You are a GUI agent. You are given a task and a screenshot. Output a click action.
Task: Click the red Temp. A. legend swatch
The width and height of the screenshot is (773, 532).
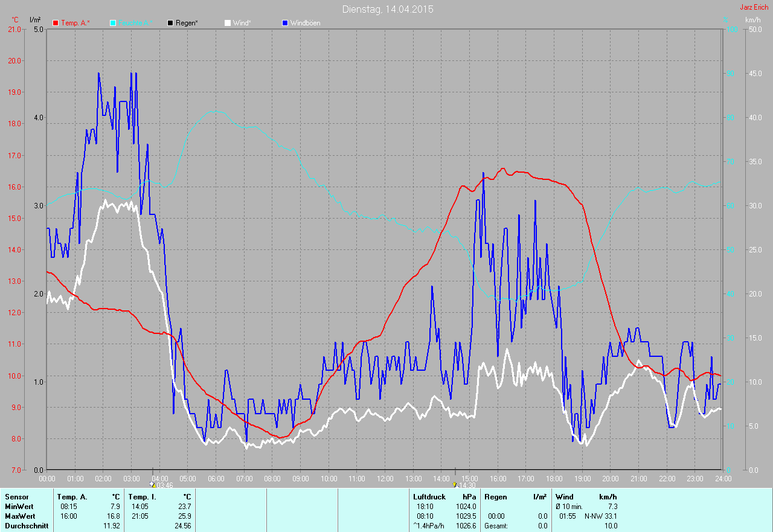click(56, 23)
